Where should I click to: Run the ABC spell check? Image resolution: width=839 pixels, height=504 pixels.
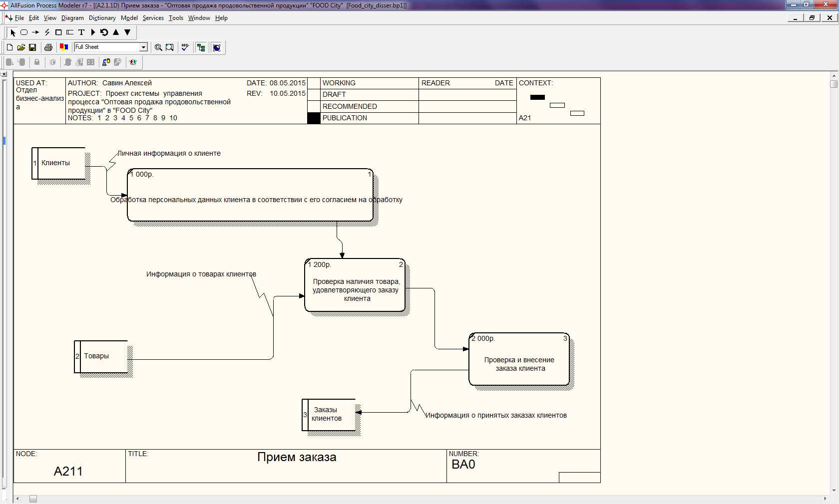185,47
